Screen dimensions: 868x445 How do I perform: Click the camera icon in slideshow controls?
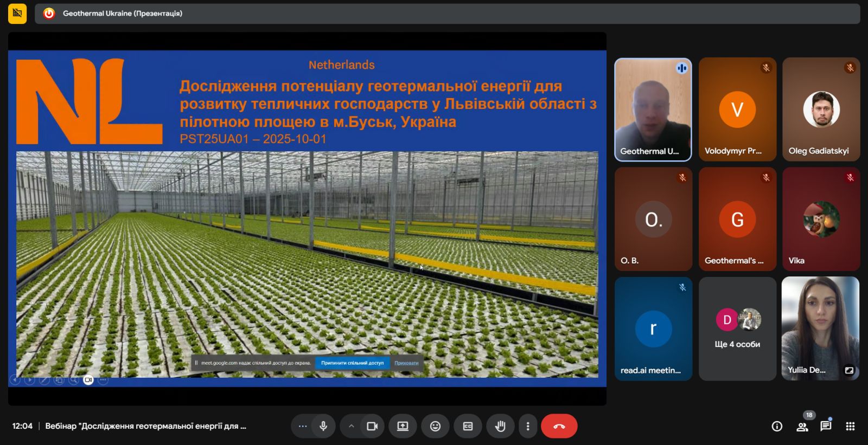point(88,380)
